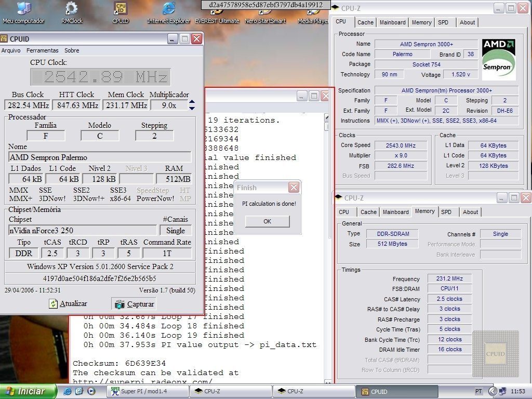Screen dimensions: 532x399
Task: Expand hidden system tray icons
Action: point(493,391)
